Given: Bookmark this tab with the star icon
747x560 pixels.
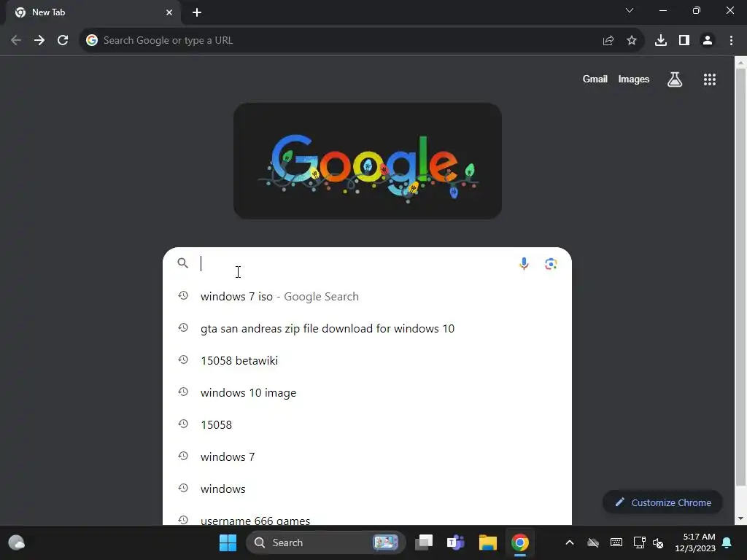Looking at the screenshot, I should click(x=632, y=41).
